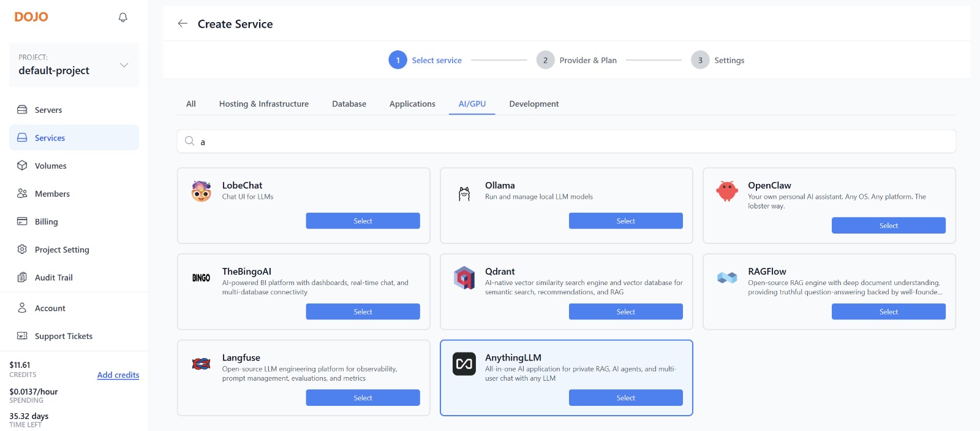
Task: Go back using the arrow beside Create Service
Action: click(183, 23)
